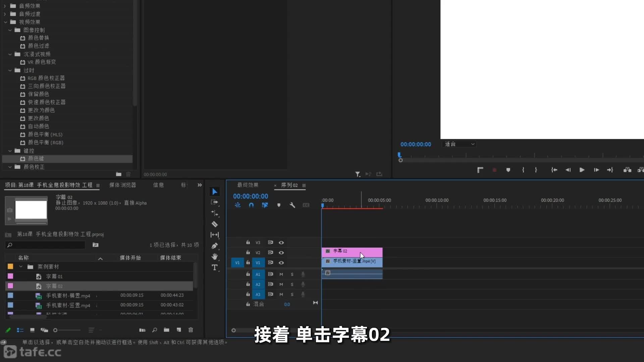Toggle sync lock on A3
The height and width of the screenshot is (362, 644).
pos(270,294)
